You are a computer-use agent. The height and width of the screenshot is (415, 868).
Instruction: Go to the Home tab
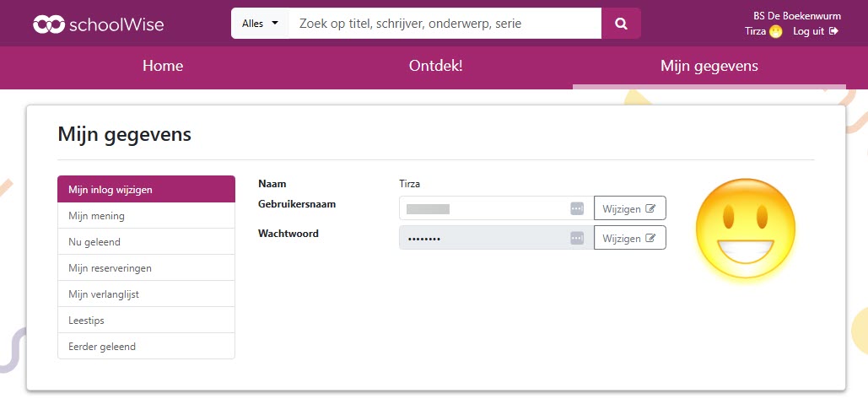(163, 67)
